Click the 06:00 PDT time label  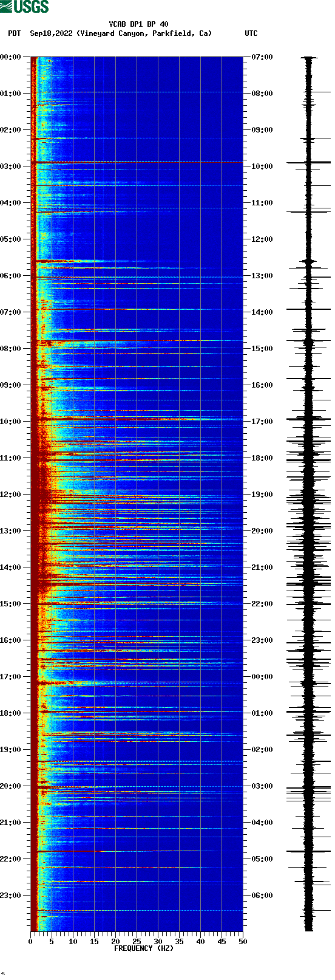(11, 276)
